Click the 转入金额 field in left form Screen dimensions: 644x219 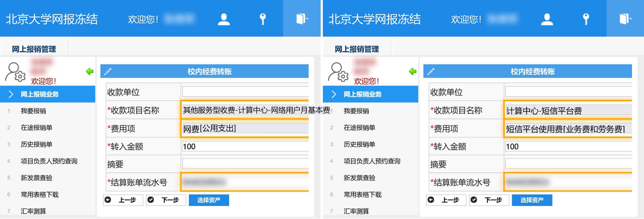click(245, 146)
